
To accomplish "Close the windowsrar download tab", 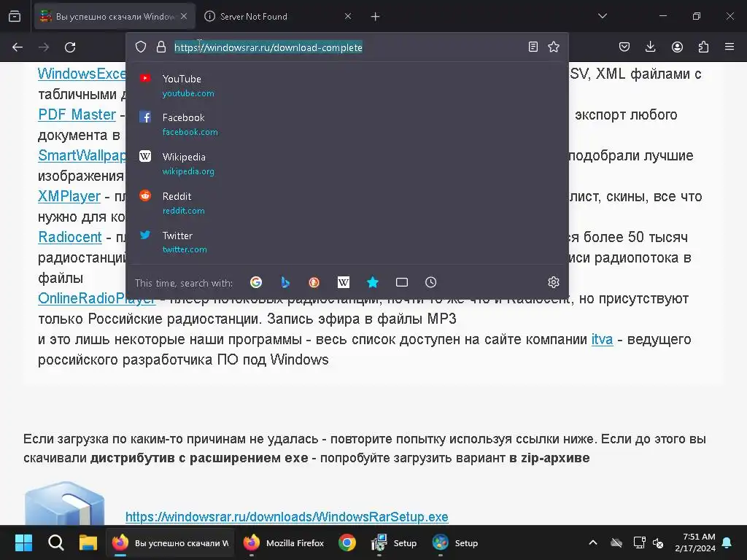I will point(184,16).
